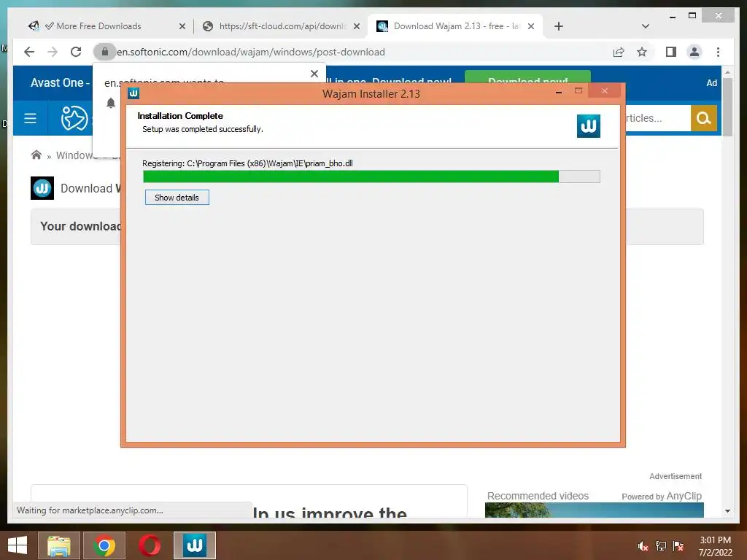Share this page via share icon

coord(619,52)
